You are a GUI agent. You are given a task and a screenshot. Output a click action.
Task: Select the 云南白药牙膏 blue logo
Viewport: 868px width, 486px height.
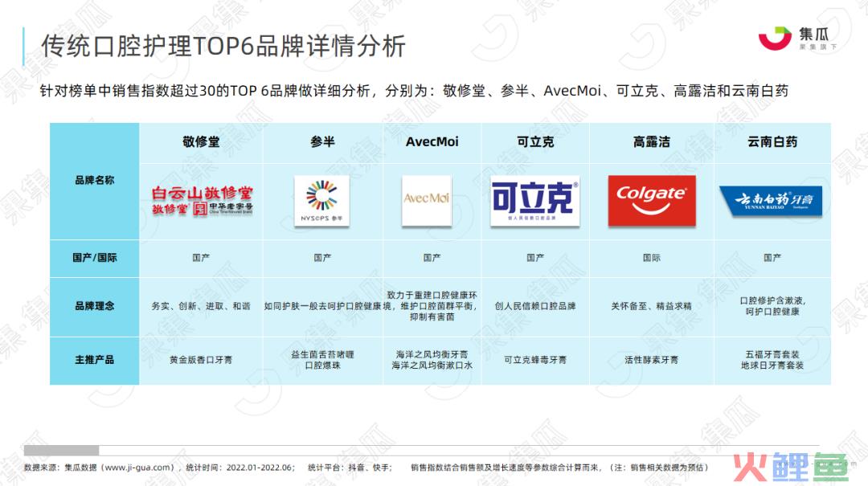(771, 201)
